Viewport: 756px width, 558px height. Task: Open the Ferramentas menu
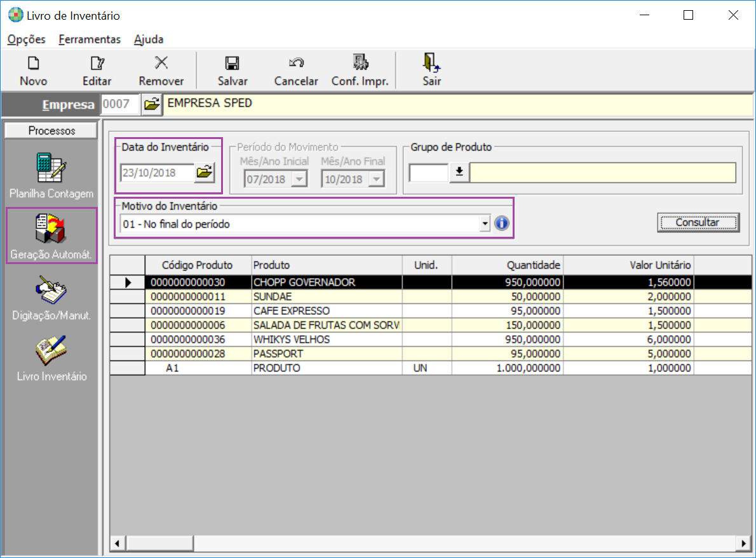tap(90, 39)
